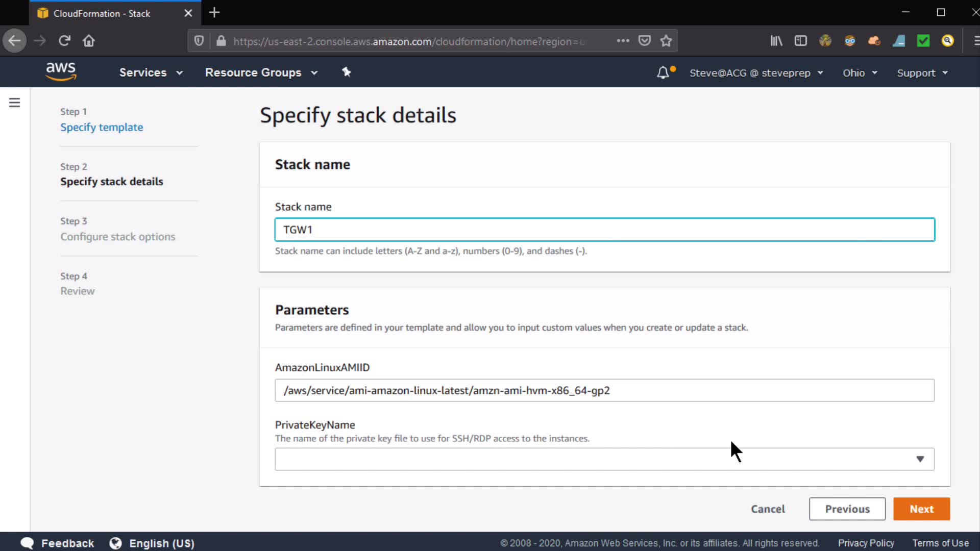
Task: Toggle the browser sidebar view icon
Action: (800, 41)
